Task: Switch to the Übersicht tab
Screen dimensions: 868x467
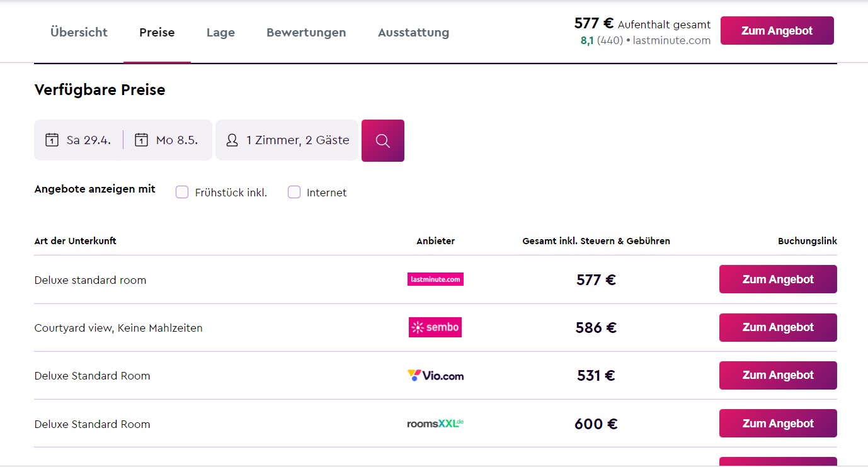Action: (79, 32)
